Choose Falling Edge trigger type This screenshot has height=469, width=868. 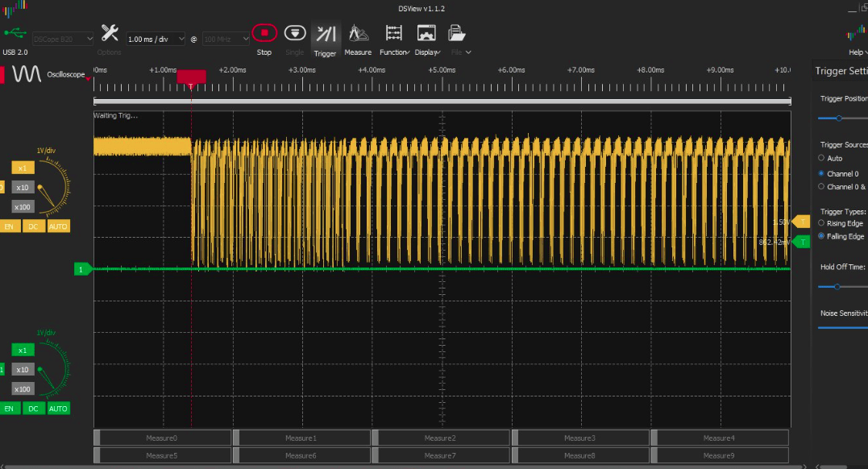(x=822, y=236)
